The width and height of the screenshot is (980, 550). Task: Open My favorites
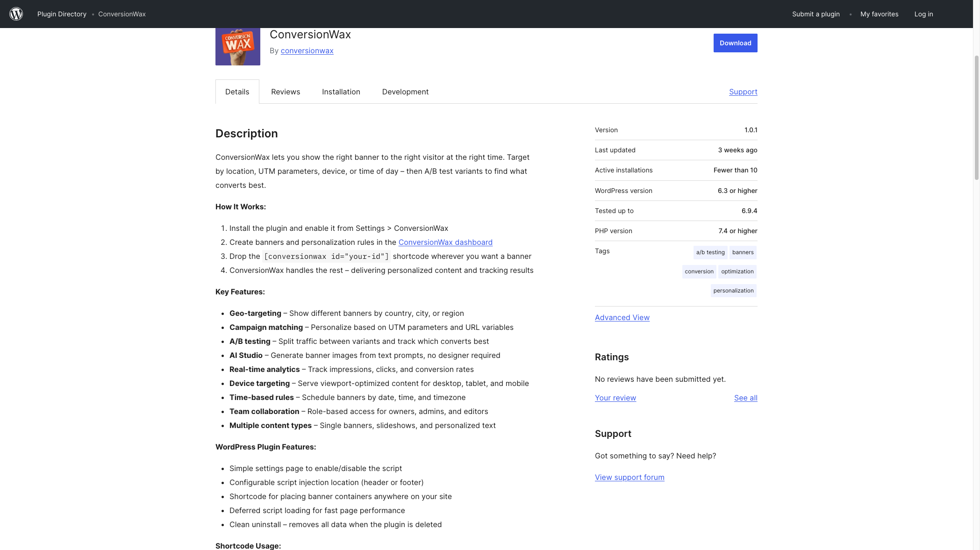point(879,14)
